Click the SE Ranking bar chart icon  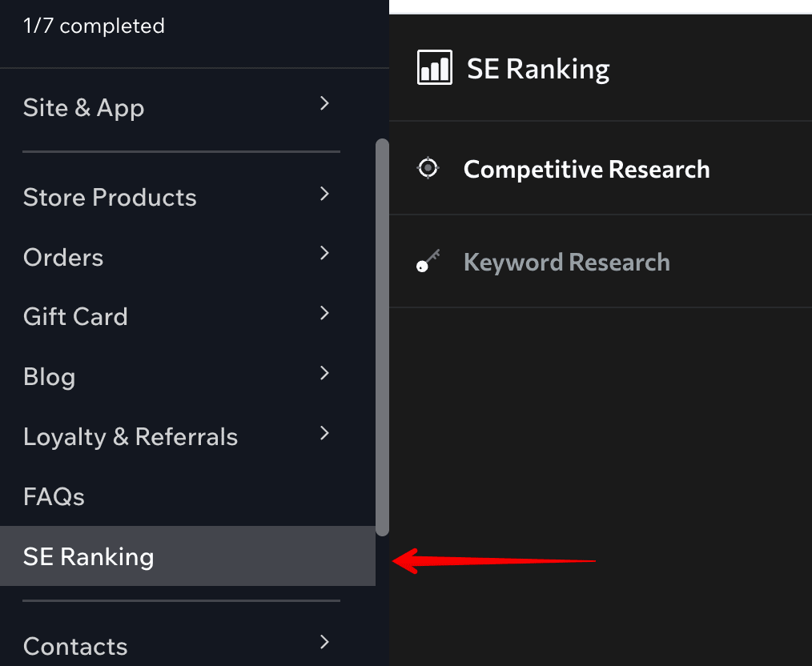click(435, 67)
